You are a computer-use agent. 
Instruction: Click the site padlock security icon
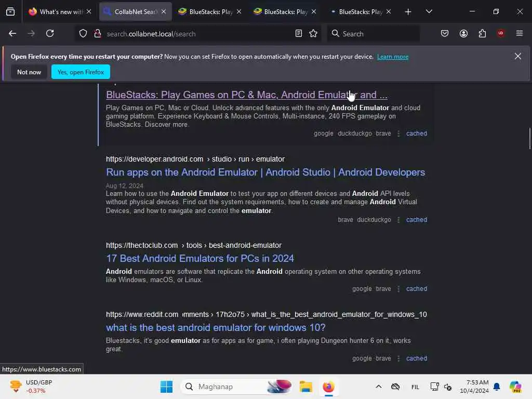(98, 33)
